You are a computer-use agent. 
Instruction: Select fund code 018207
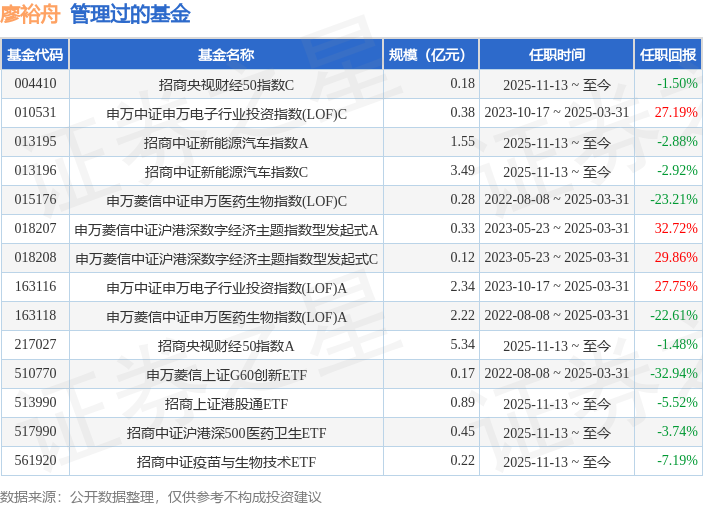click(35, 229)
